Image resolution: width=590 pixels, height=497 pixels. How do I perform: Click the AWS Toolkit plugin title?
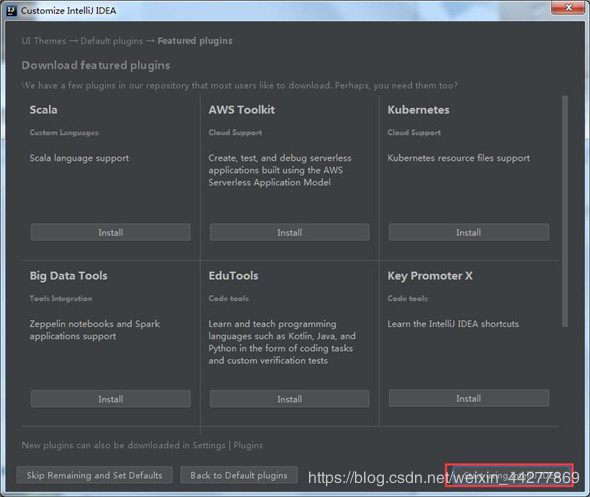point(242,110)
